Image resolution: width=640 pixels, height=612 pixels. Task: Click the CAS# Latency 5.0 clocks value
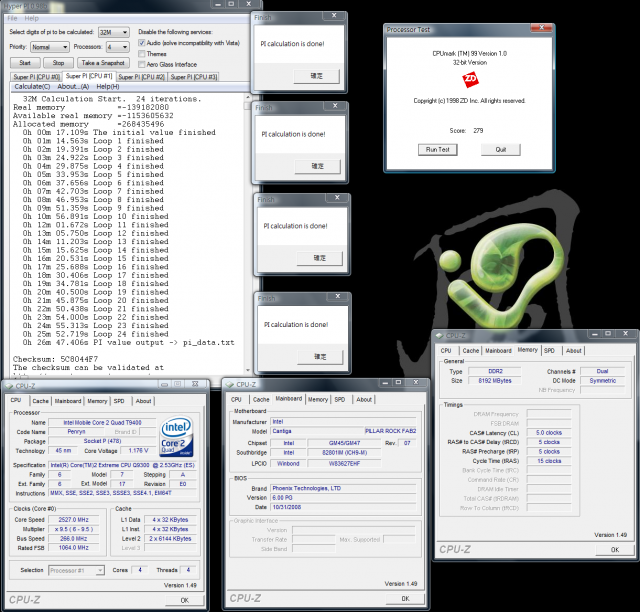(x=549, y=433)
